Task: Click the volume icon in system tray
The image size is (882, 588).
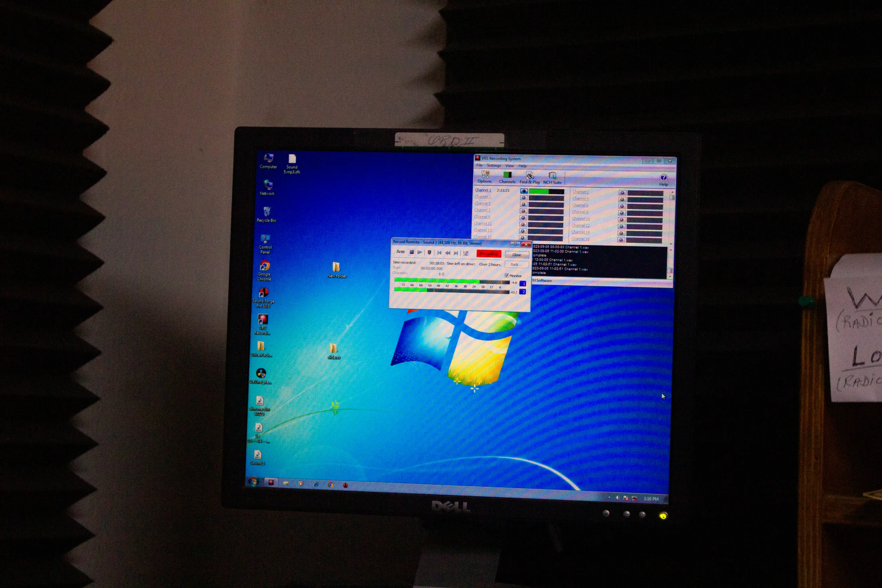Action: coord(617,498)
